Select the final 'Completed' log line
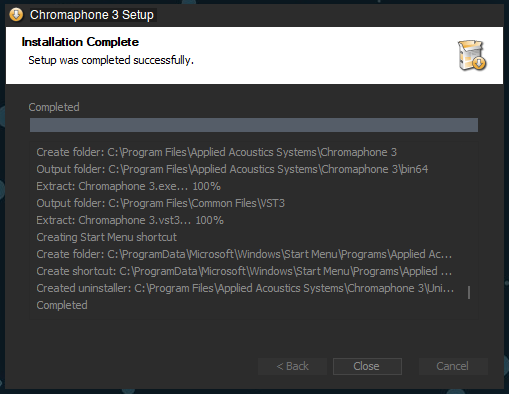The height and width of the screenshot is (394, 509). pos(62,305)
